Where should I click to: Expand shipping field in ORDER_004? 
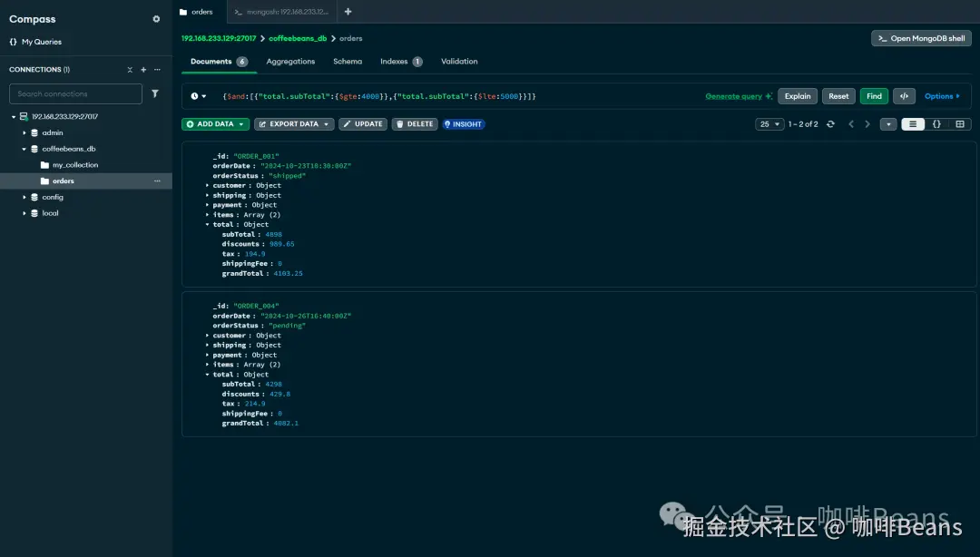(x=208, y=345)
